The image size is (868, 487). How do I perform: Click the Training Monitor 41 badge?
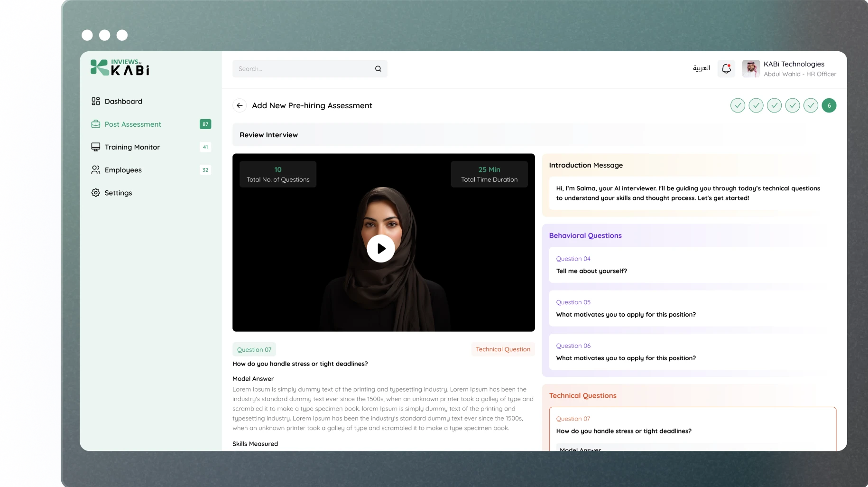205,147
